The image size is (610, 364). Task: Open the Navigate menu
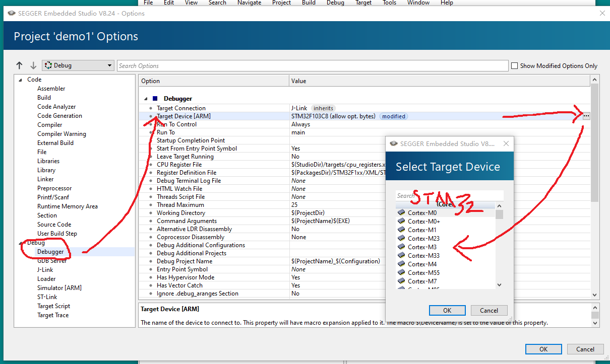pos(249,3)
